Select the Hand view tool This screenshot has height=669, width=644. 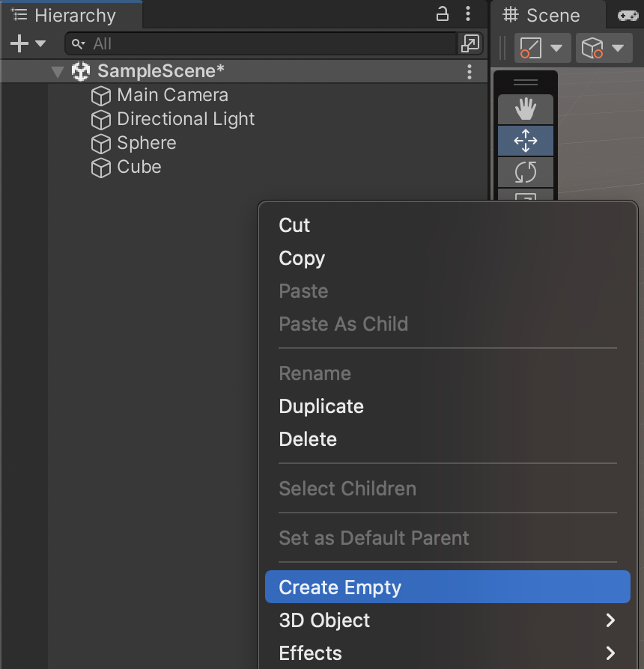tap(526, 109)
